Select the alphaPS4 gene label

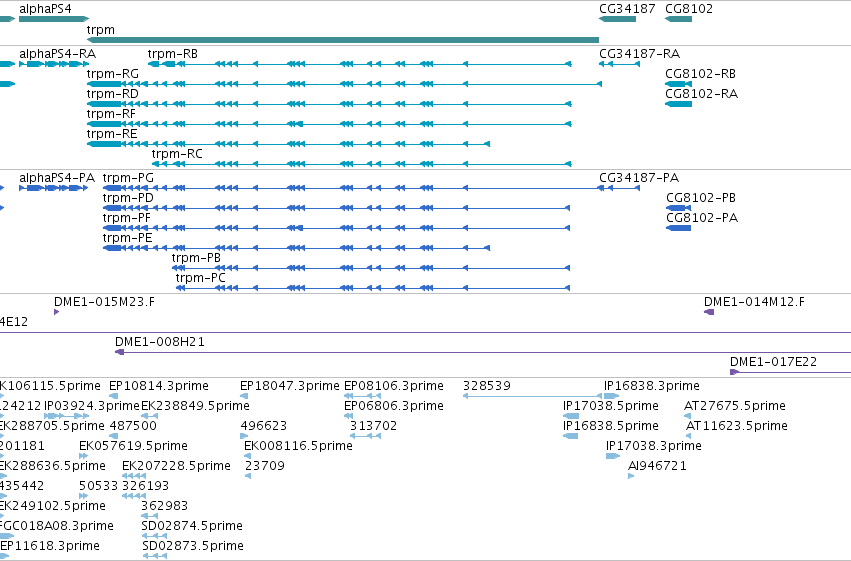pos(45,9)
